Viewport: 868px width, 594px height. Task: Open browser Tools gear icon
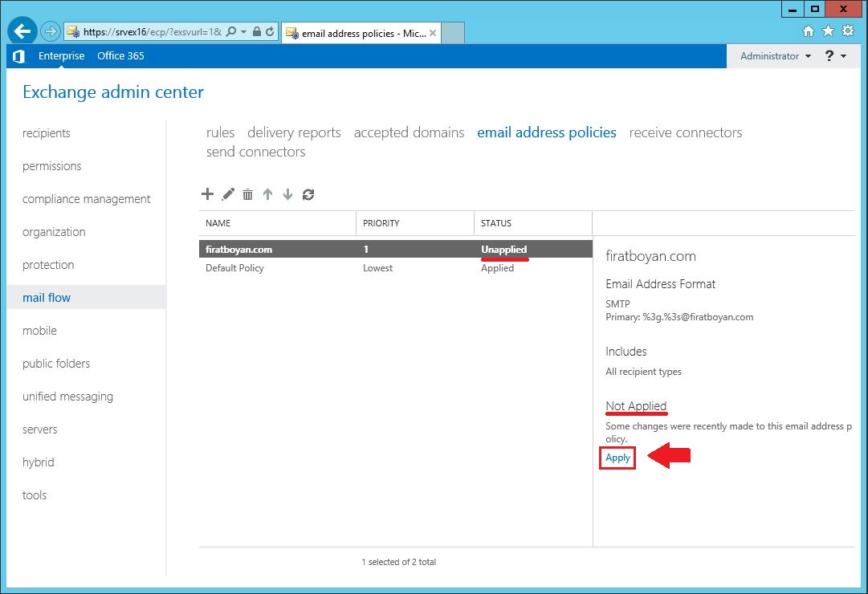(847, 31)
